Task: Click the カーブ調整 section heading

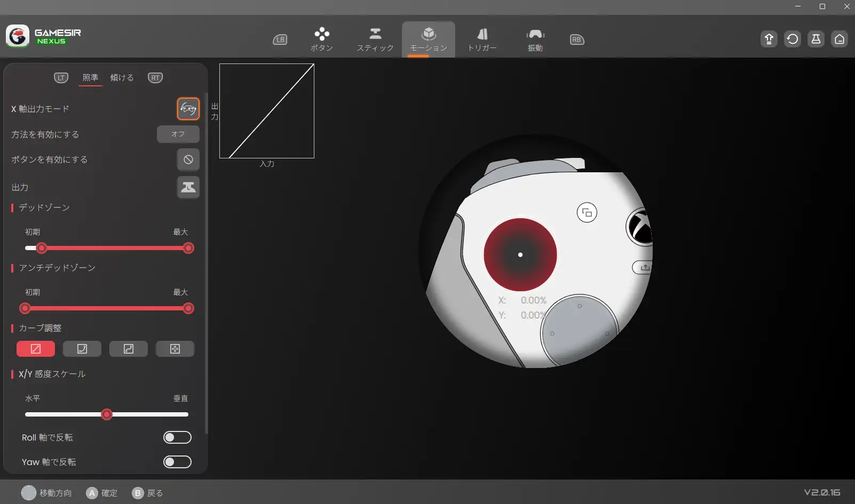Action: click(40, 328)
